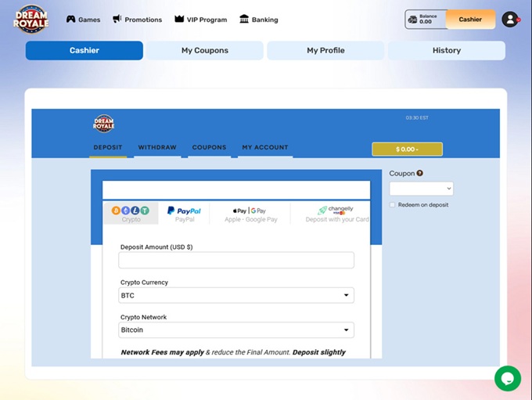Choose Apple Pay / Google Pay method

tap(250, 214)
